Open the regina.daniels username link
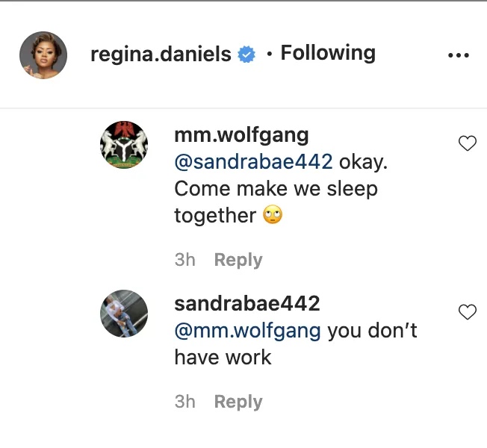 [x=160, y=55]
